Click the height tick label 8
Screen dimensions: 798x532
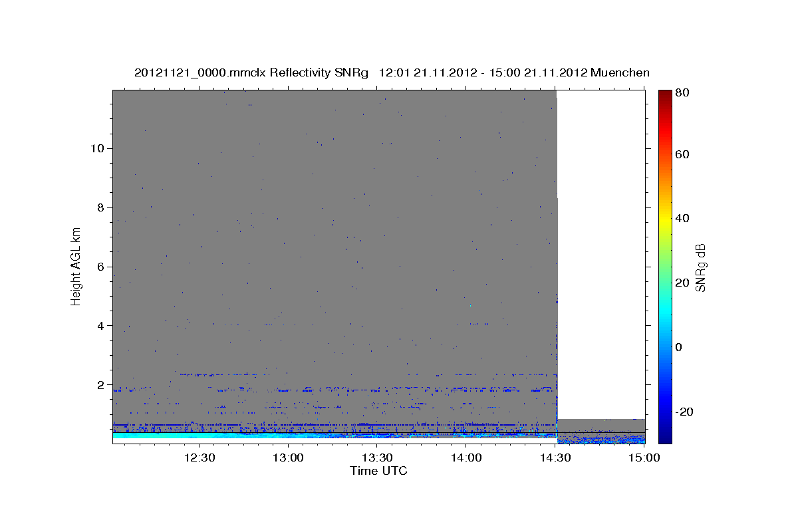[x=102, y=207]
